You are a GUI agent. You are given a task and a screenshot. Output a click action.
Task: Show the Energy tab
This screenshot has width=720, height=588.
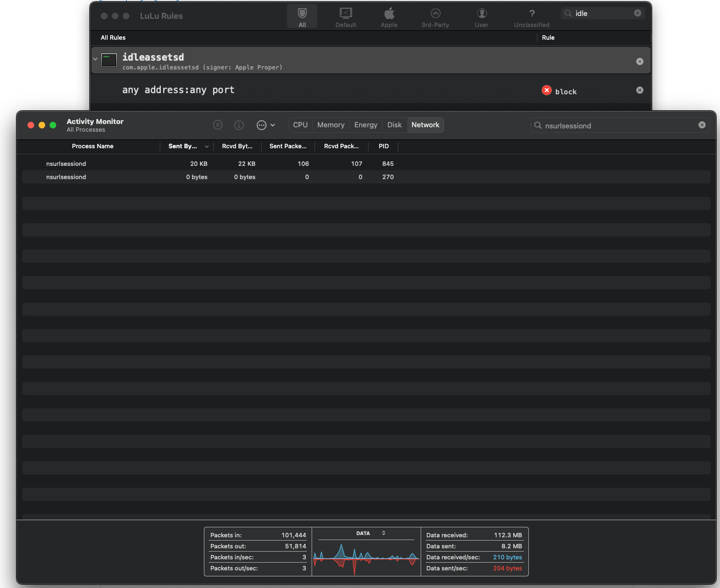(x=366, y=125)
